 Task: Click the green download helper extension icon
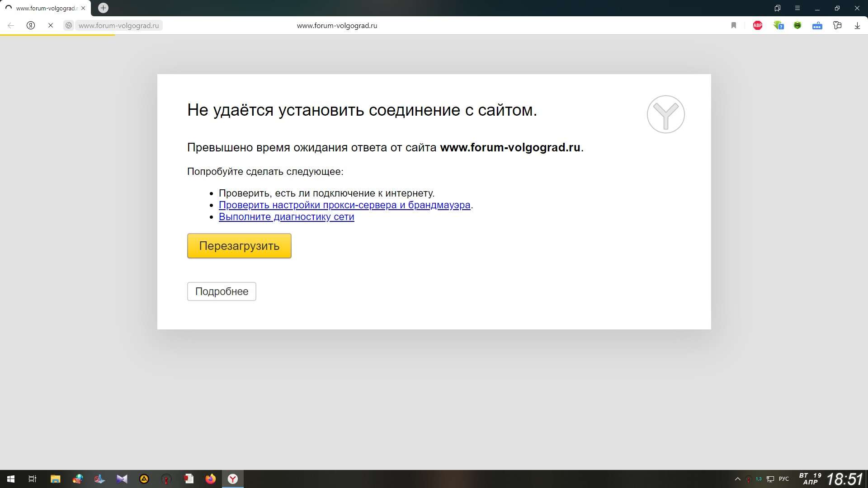tap(778, 26)
